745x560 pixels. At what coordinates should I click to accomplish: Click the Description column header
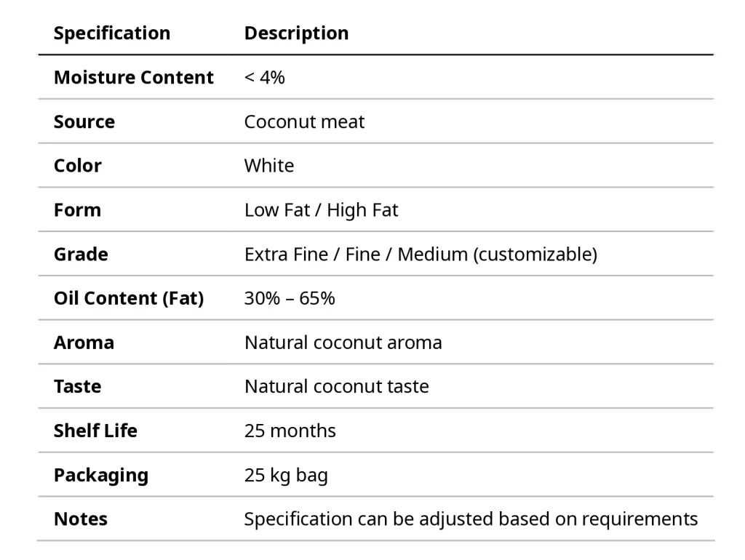tap(296, 33)
